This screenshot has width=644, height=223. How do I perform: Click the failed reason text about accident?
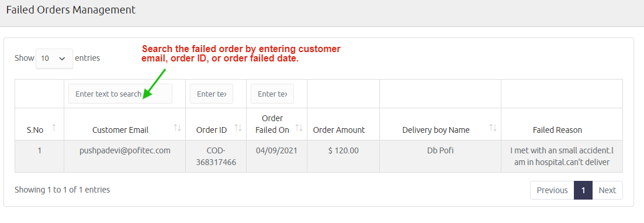click(x=562, y=156)
